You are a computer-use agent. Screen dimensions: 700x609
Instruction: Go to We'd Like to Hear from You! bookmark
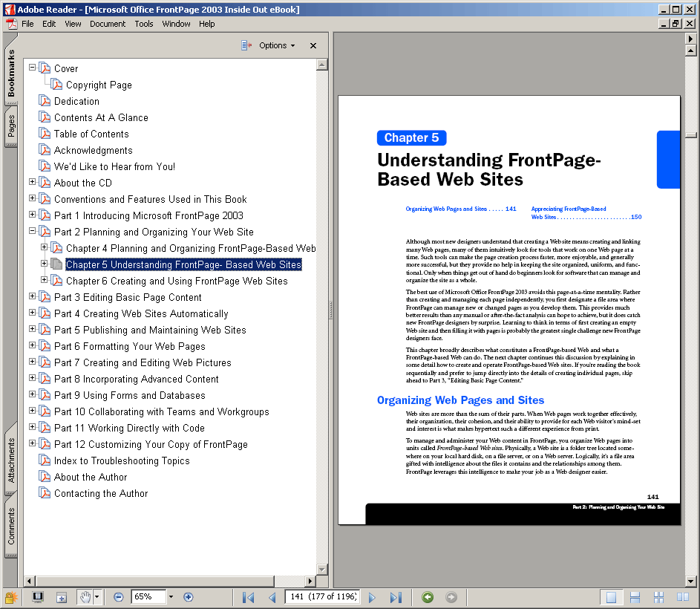click(115, 166)
